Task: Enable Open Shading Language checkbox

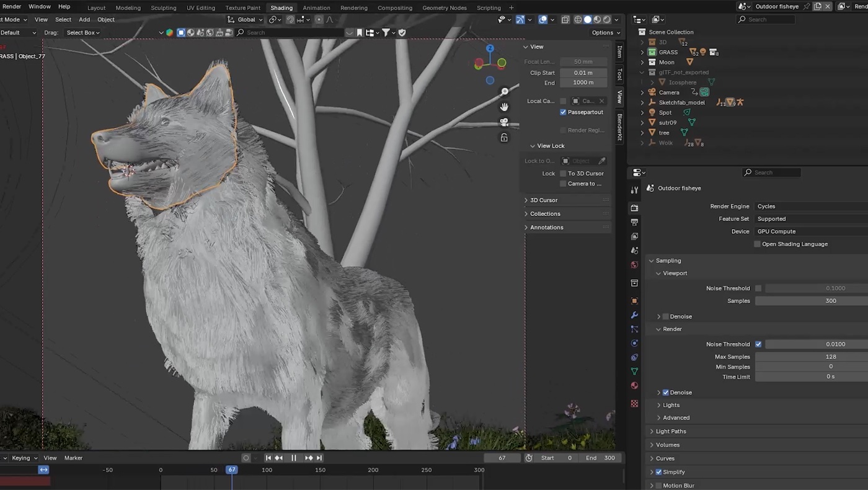Action: (x=757, y=244)
